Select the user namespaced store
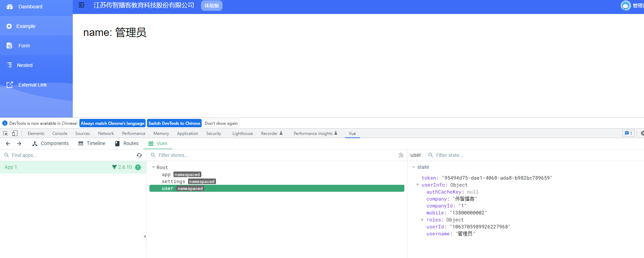644x258 pixels. tap(277, 188)
